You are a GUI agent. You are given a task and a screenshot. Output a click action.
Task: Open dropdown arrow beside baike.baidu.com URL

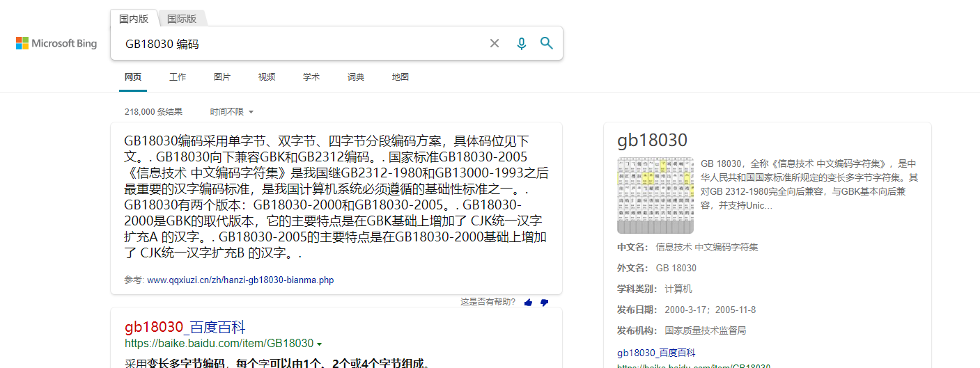[x=319, y=344]
